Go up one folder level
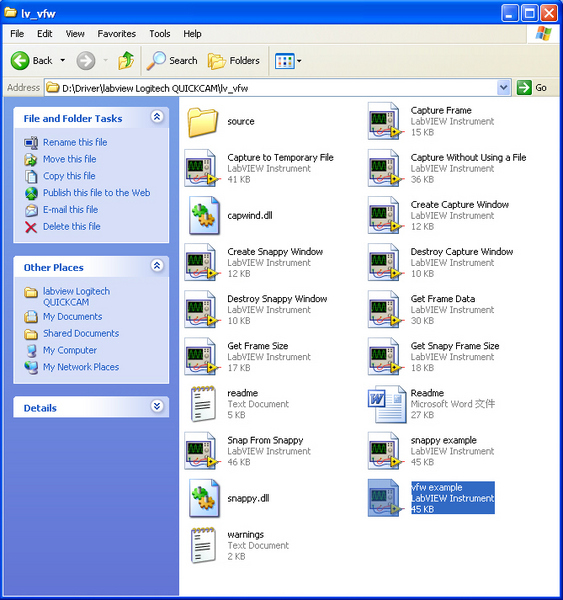The width and height of the screenshot is (563, 600). tap(126, 60)
